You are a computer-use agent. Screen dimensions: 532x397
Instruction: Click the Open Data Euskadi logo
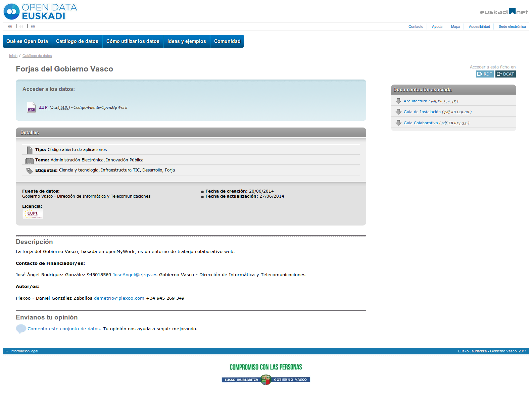(40, 12)
